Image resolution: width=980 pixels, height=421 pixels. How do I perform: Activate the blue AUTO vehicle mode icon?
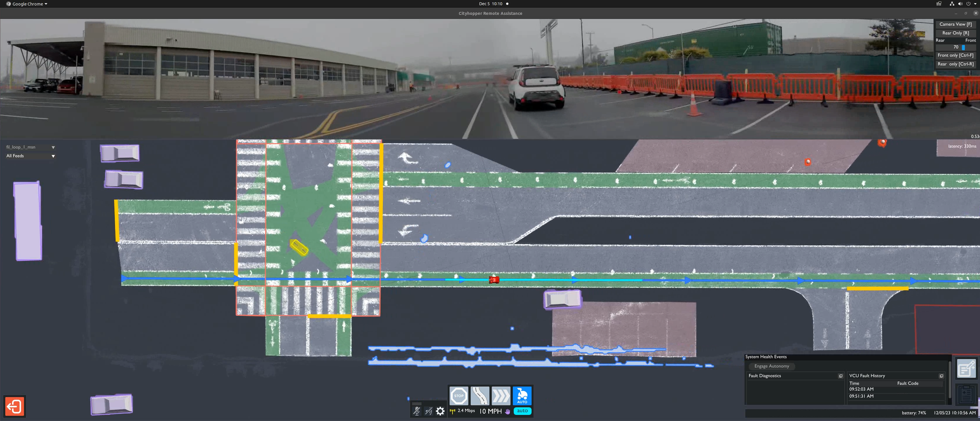click(x=522, y=396)
